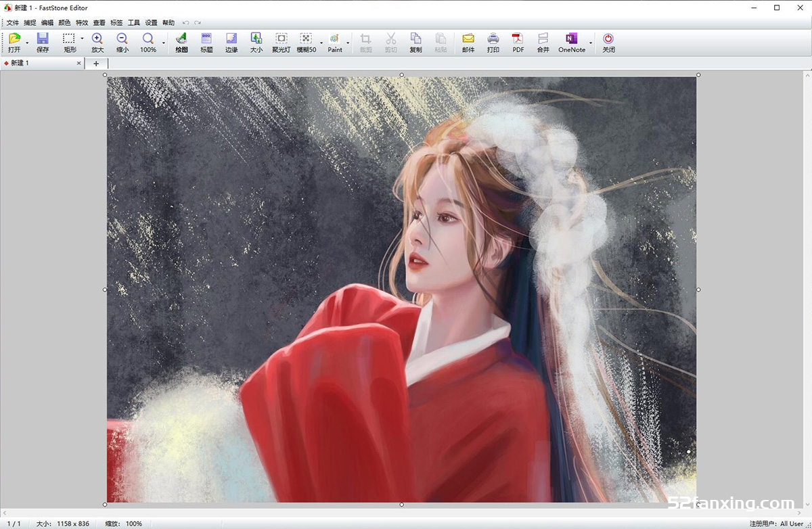Click the Zoom In (放大) icon
This screenshot has height=529, width=812.
coord(97,42)
